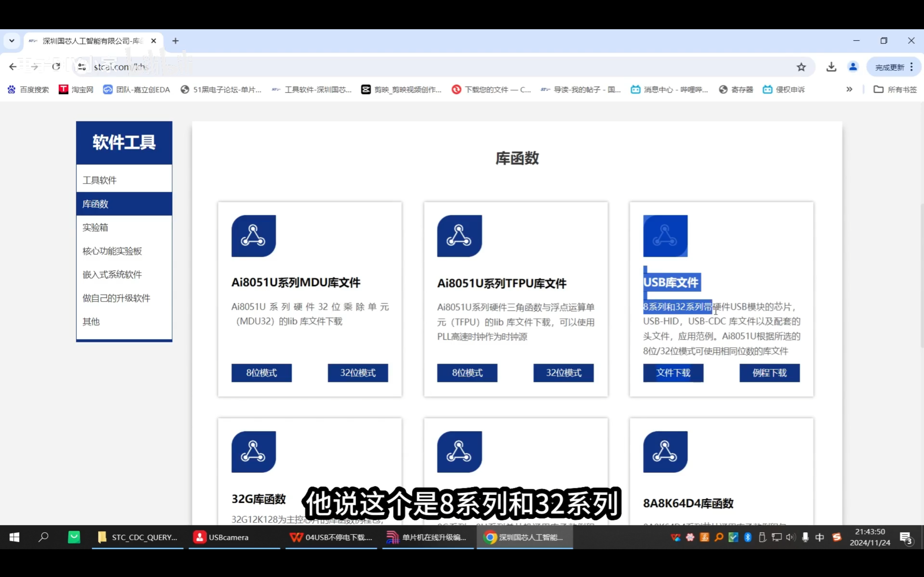The height and width of the screenshot is (577, 924).
Task: Open the browser downloads icon
Action: (x=831, y=67)
